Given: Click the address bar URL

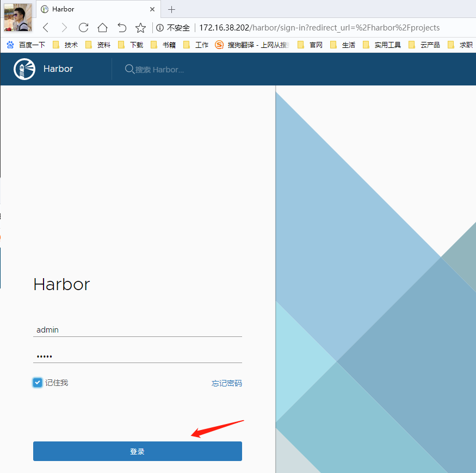Looking at the screenshot, I should pyautogui.click(x=319, y=28).
